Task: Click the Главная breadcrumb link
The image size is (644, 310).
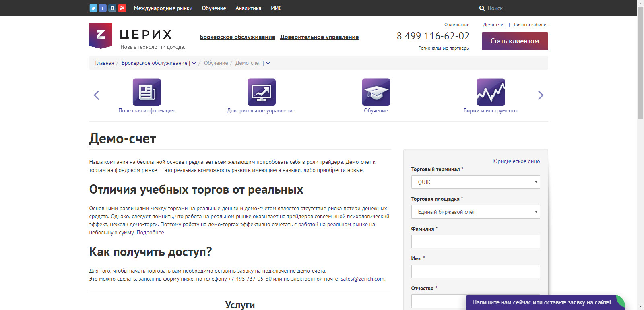Action: (105, 63)
